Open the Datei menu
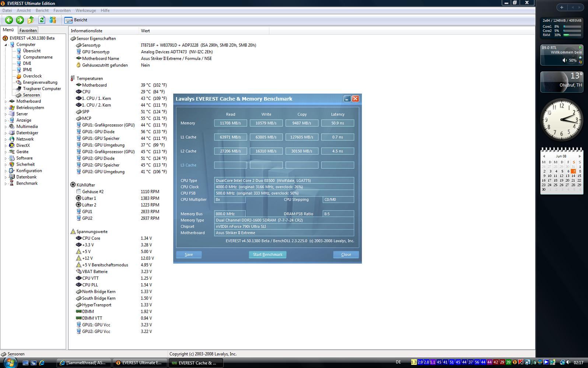 (7, 10)
